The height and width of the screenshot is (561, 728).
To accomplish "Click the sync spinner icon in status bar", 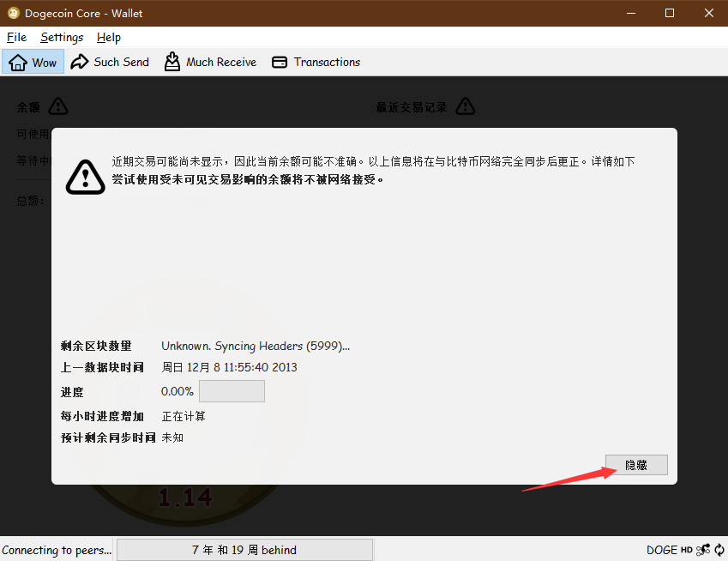I will (x=719, y=550).
